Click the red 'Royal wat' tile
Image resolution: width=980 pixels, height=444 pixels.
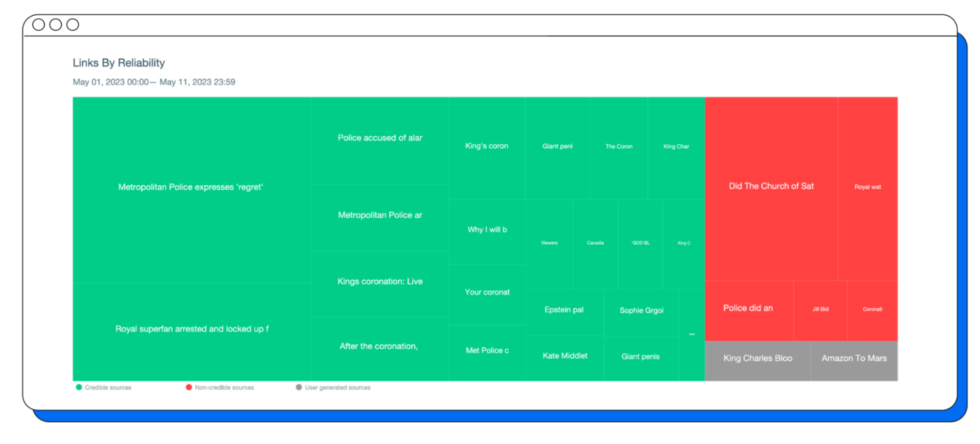pos(868,187)
